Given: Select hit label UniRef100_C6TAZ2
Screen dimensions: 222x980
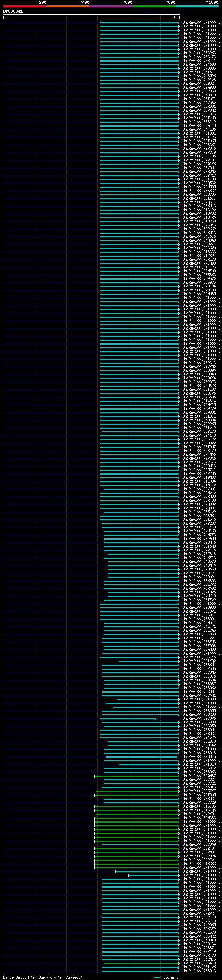Looking at the screenshot, I should pyautogui.click(x=199, y=99).
